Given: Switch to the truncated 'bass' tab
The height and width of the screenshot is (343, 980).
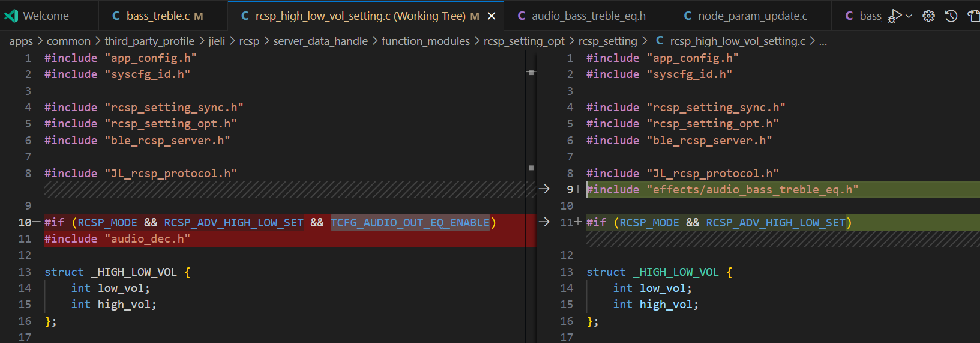Looking at the screenshot, I should point(862,16).
